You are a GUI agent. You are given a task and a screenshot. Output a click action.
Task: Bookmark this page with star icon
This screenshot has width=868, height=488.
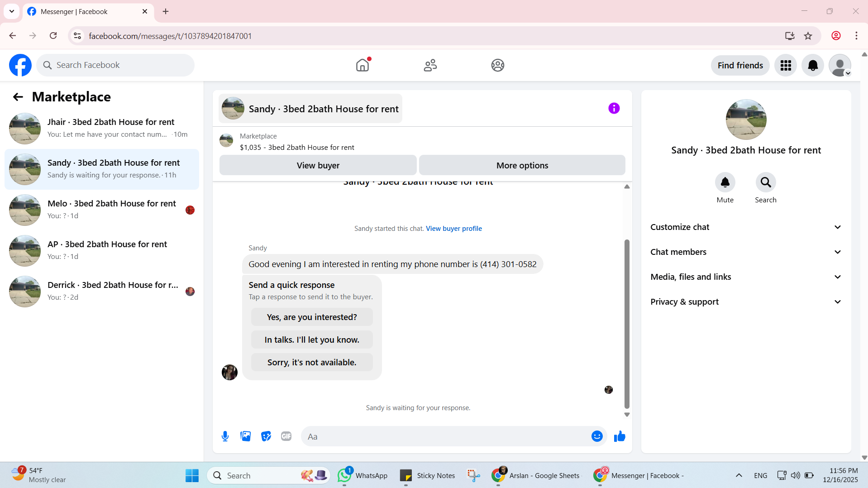coord(808,36)
